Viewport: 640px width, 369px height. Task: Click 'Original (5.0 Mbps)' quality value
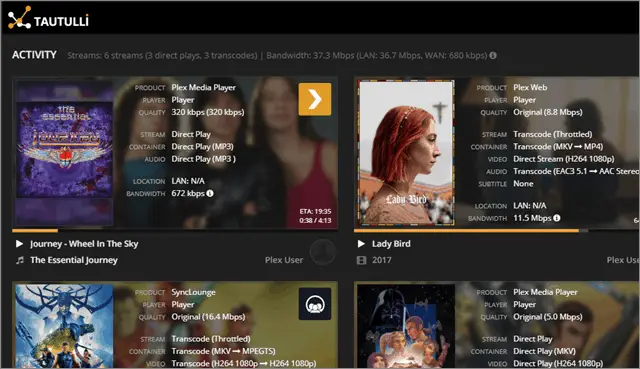point(548,317)
